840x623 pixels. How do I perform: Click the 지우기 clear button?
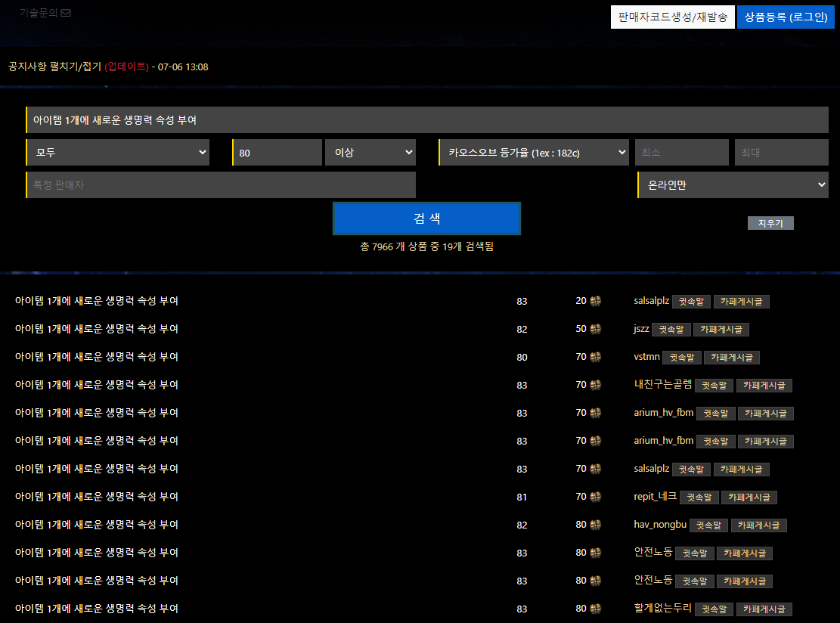click(770, 223)
